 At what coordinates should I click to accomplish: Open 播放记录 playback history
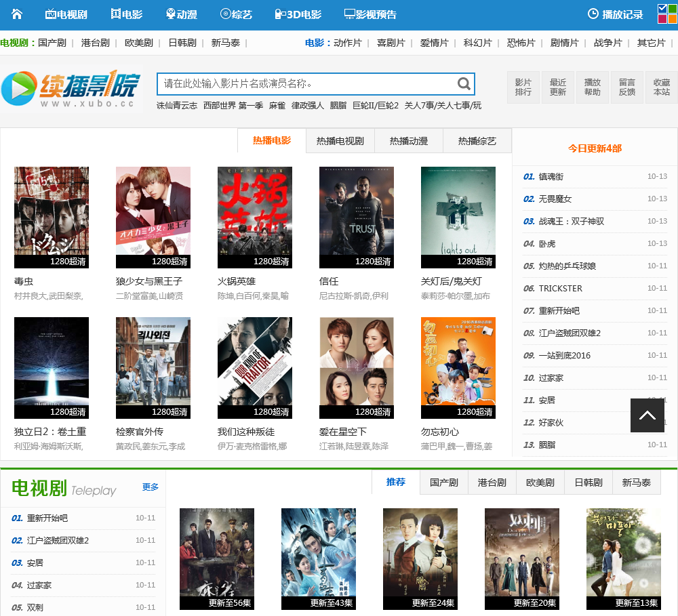click(x=616, y=15)
